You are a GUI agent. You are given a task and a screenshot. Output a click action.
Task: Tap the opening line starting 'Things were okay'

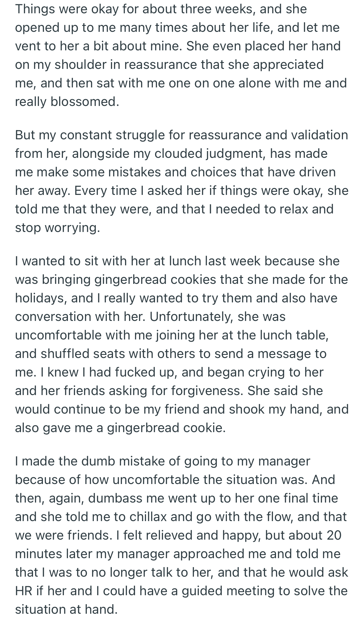pos(161,9)
